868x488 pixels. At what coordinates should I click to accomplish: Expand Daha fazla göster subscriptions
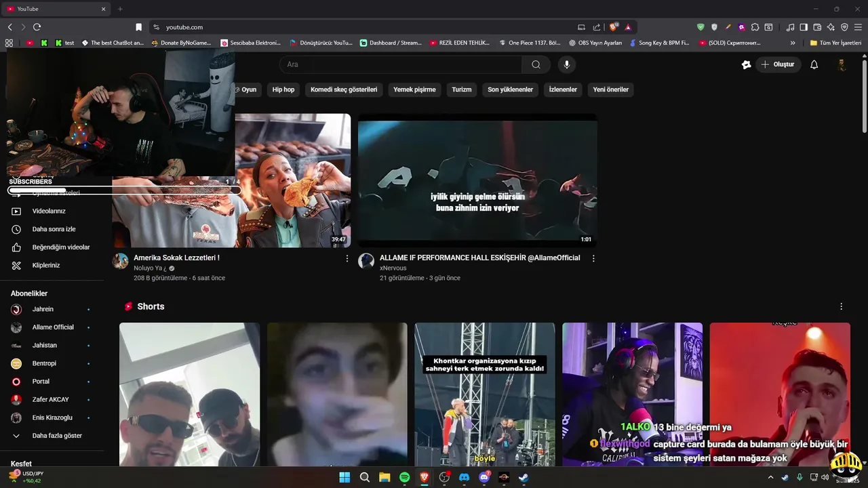(x=52, y=436)
